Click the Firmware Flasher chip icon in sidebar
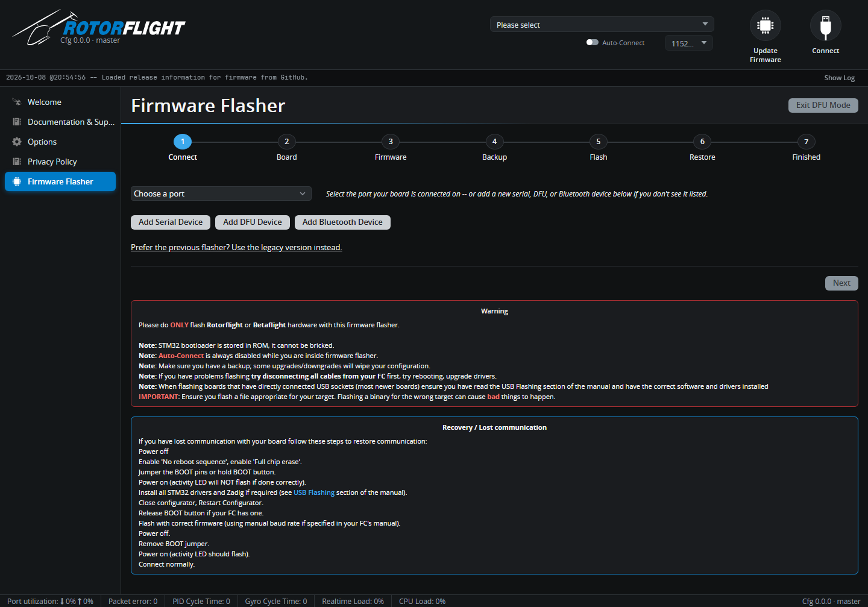Screen dimensions: 868x607 [x=17, y=181]
